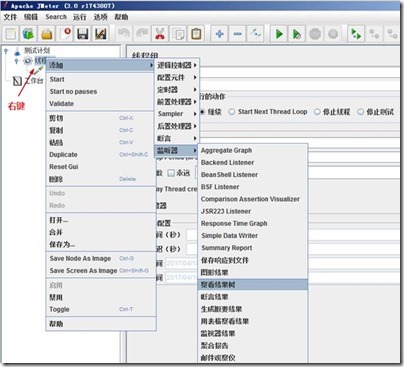Choose 保存响应到文件 listener
The height and width of the screenshot is (367, 404).
pyautogui.click(x=253, y=260)
